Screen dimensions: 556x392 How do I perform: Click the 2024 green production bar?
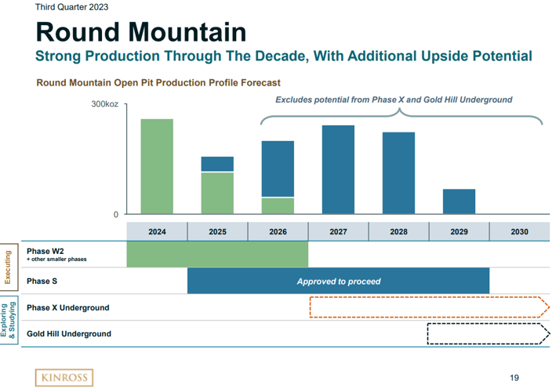157,166
